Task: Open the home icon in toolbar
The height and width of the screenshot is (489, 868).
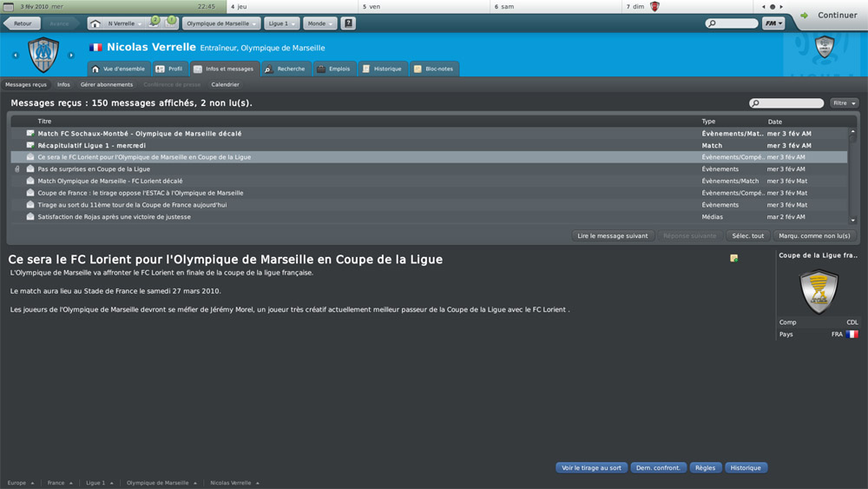Action: click(95, 23)
